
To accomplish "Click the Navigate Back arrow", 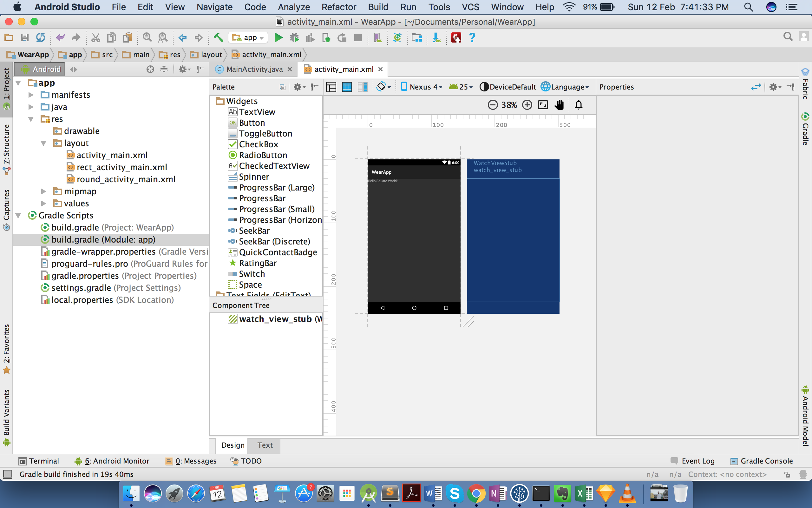I will point(182,38).
